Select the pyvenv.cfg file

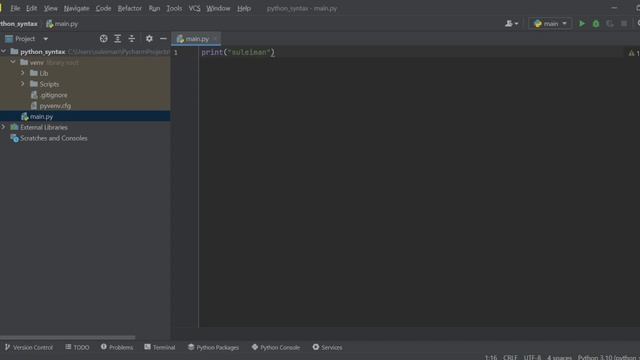[x=51, y=106]
